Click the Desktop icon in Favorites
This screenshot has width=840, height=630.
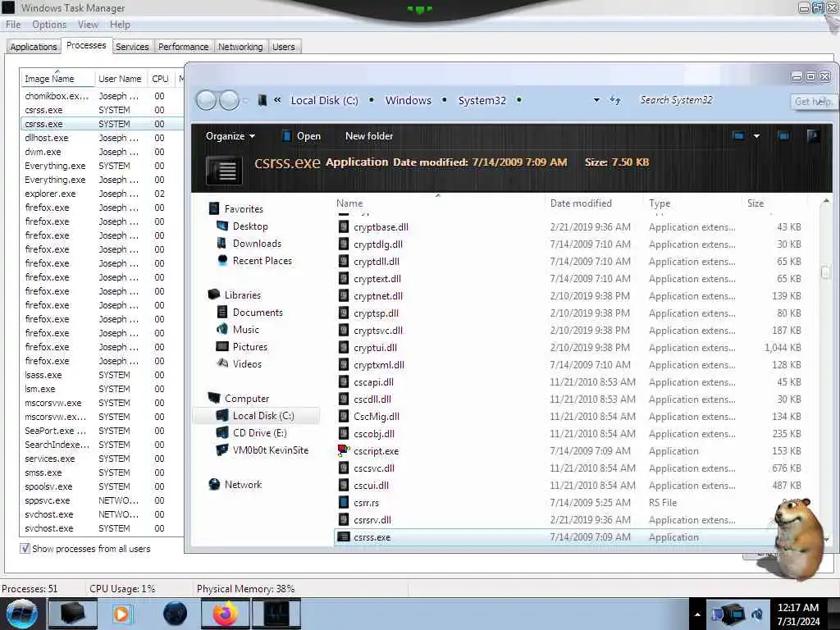pos(222,226)
